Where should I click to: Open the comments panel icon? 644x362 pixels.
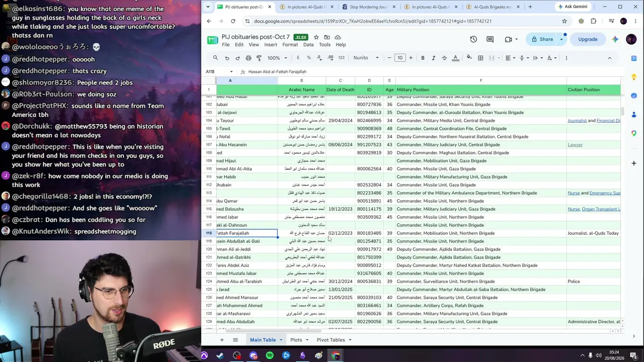click(490, 39)
